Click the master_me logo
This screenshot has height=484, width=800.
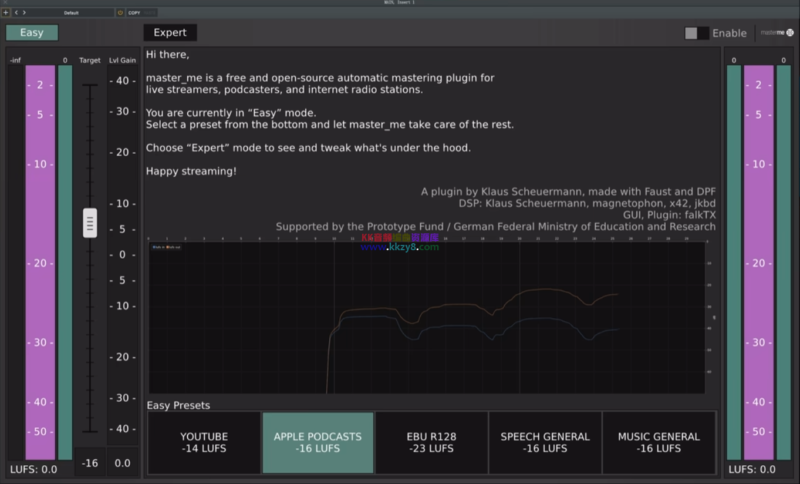[776, 33]
